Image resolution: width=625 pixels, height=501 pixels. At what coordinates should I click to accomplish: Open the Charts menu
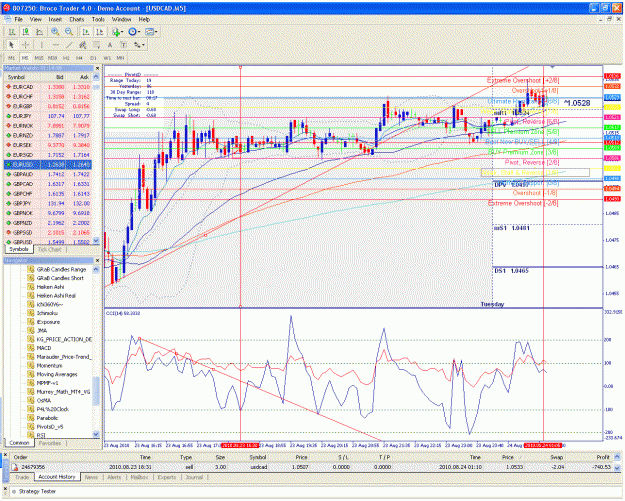77,19
